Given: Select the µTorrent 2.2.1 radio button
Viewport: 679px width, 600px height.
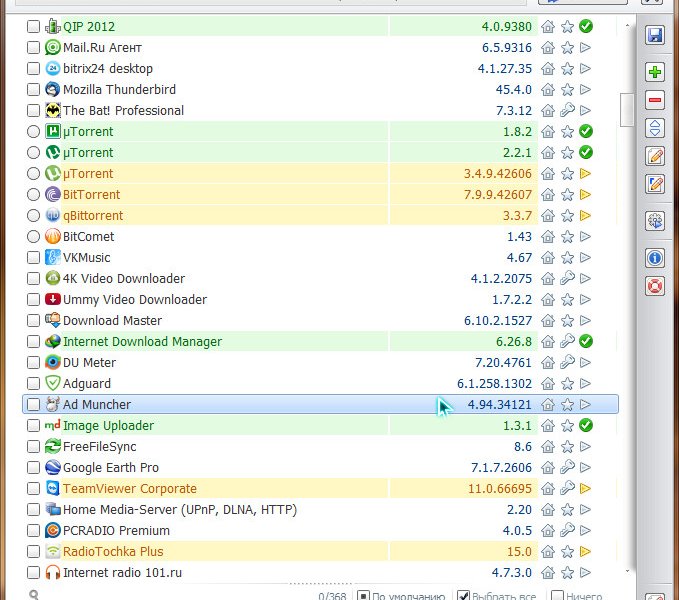Looking at the screenshot, I should pos(33,152).
